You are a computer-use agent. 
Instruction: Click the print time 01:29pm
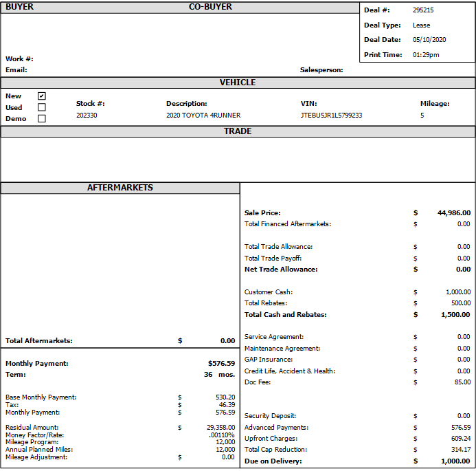click(x=426, y=55)
